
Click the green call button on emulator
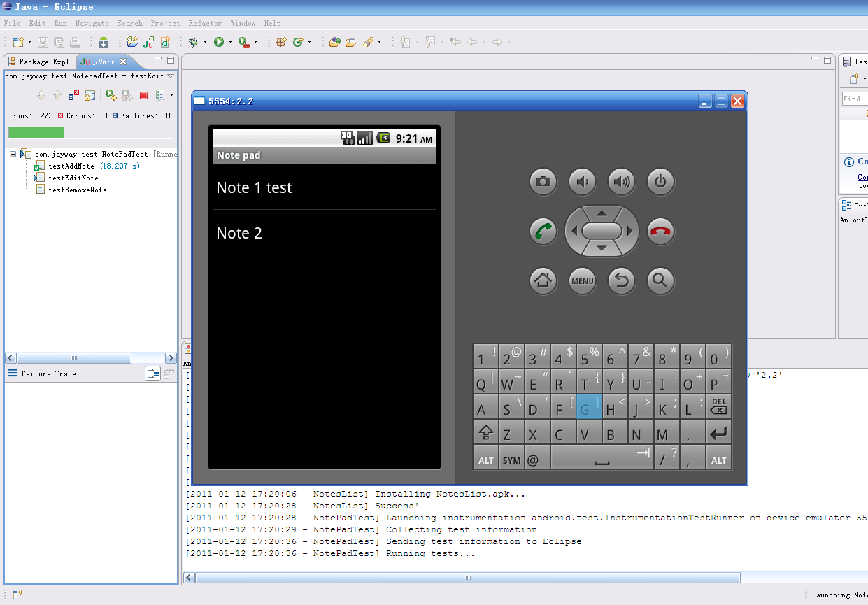[x=543, y=232]
